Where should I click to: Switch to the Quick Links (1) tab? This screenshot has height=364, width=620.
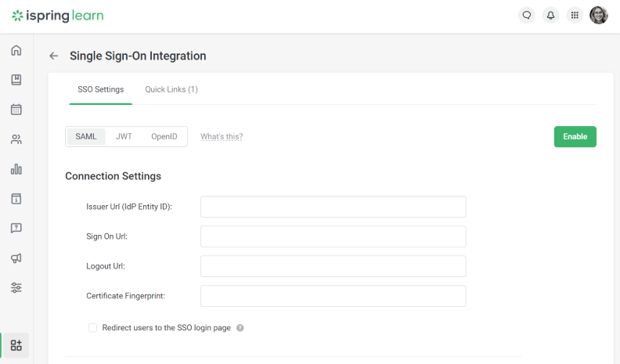(x=171, y=90)
